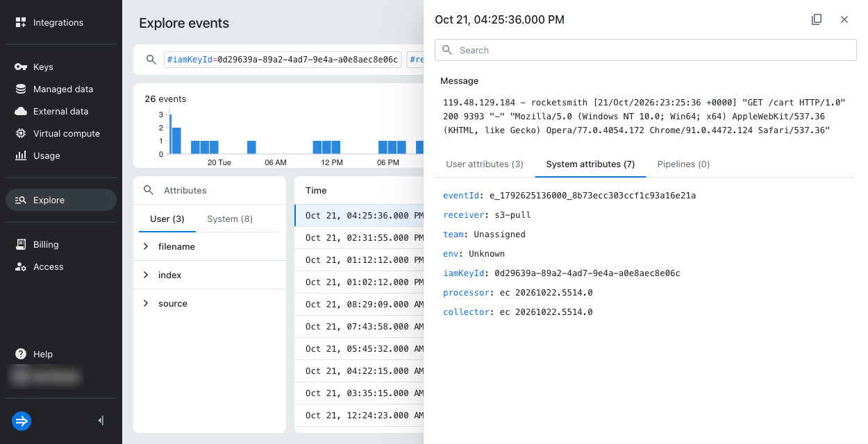Click the blurred user account entry
The width and height of the screenshot is (868, 444).
tap(46, 377)
